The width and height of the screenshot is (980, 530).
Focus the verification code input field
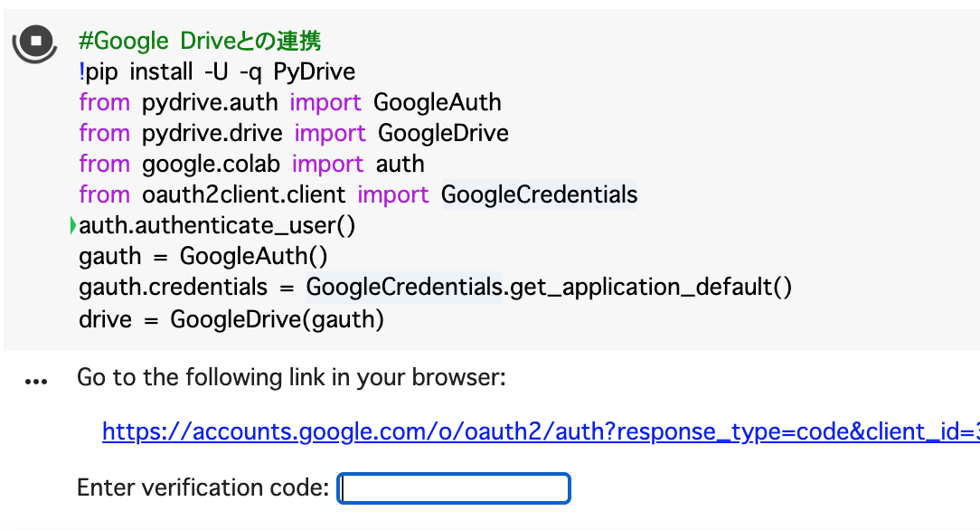454,488
